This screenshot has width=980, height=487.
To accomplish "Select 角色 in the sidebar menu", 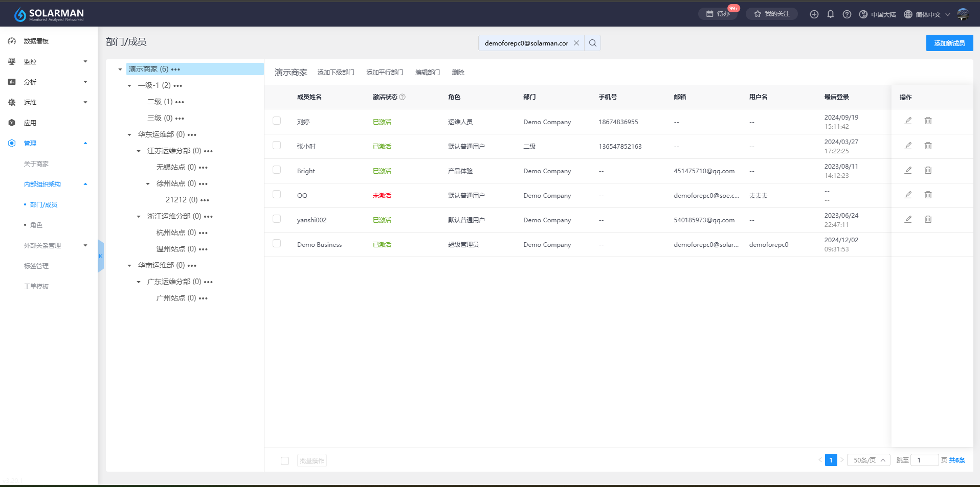I will coord(36,225).
